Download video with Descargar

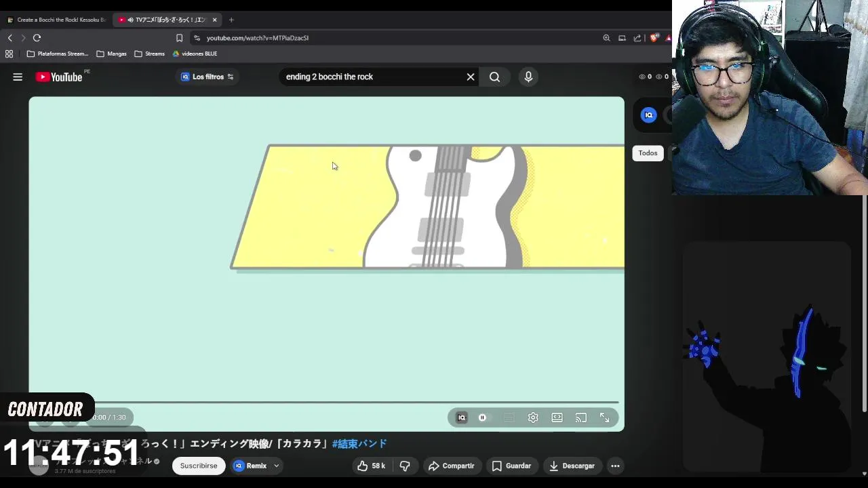[572, 466]
